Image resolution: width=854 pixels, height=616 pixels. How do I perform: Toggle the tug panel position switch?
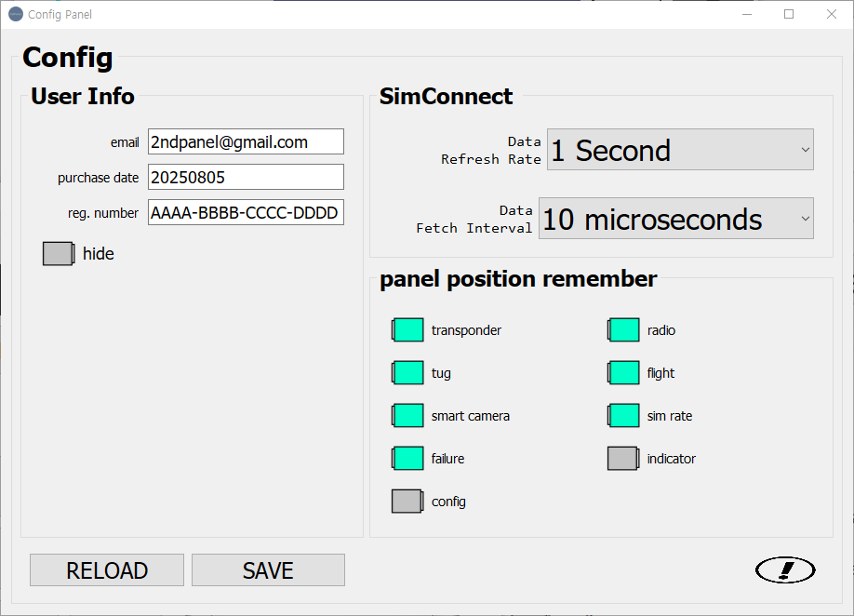point(407,373)
